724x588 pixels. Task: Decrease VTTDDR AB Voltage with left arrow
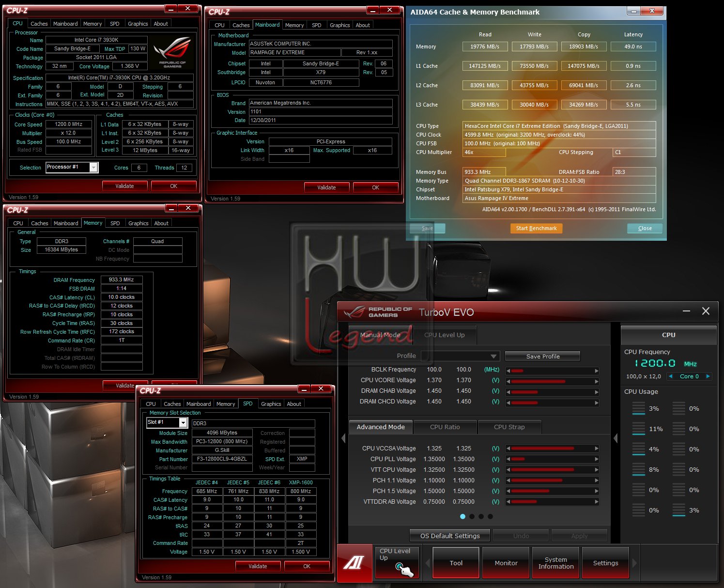pos(508,502)
